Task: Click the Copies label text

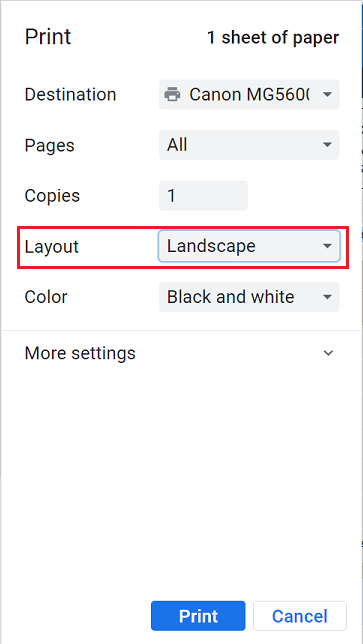Action: (x=52, y=196)
